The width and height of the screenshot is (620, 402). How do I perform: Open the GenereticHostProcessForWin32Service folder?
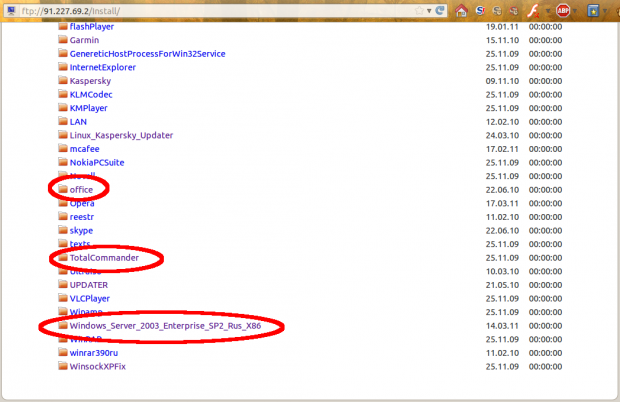point(147,54)
